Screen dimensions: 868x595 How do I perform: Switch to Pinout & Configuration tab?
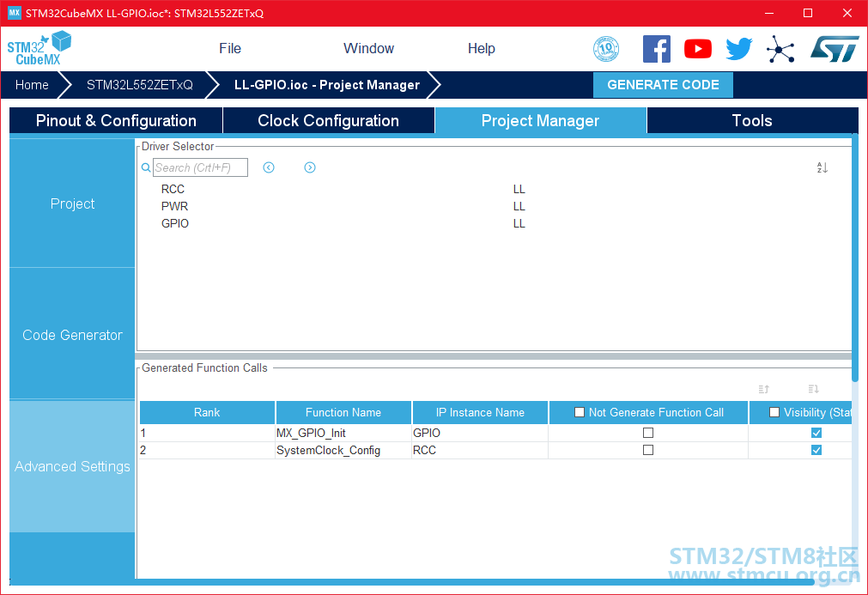[x=116, y=121]
